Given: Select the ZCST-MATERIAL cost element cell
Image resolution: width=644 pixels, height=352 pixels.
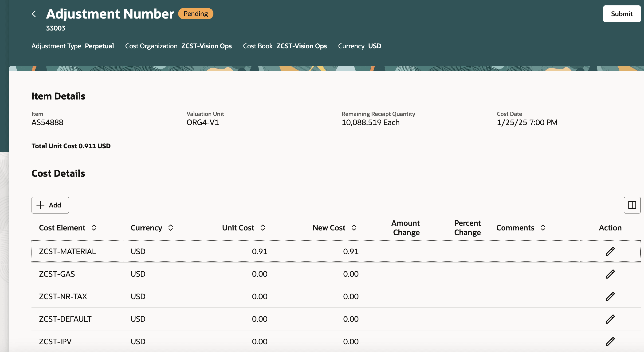Looking at the screenshot, I should pyautogui.click(x=67, y=251).
